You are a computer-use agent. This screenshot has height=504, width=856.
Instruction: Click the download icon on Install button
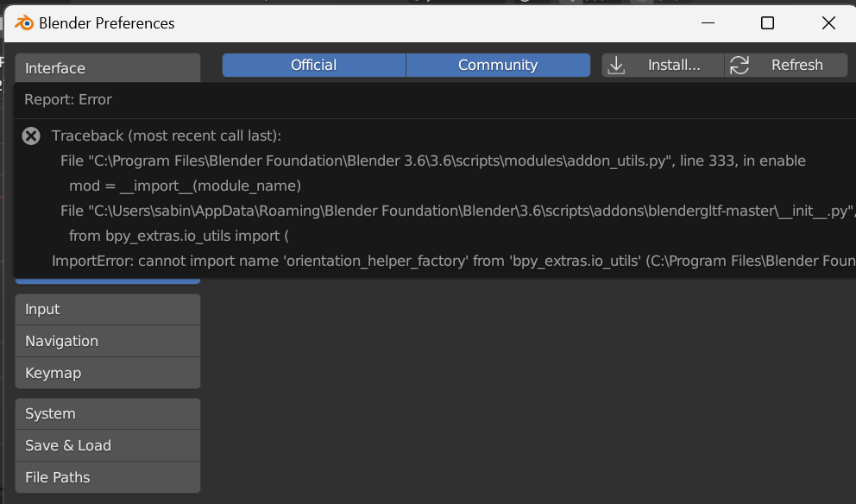click(x=616, y=64)
